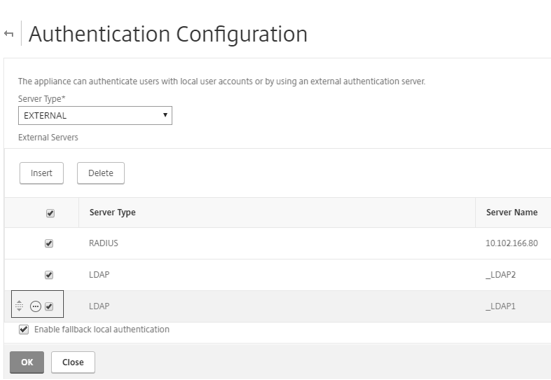The width and height of the screenshot is (551, 380).
Task: Uncheck the RADIUS server row checkbox
Action: tap(49, 243)
